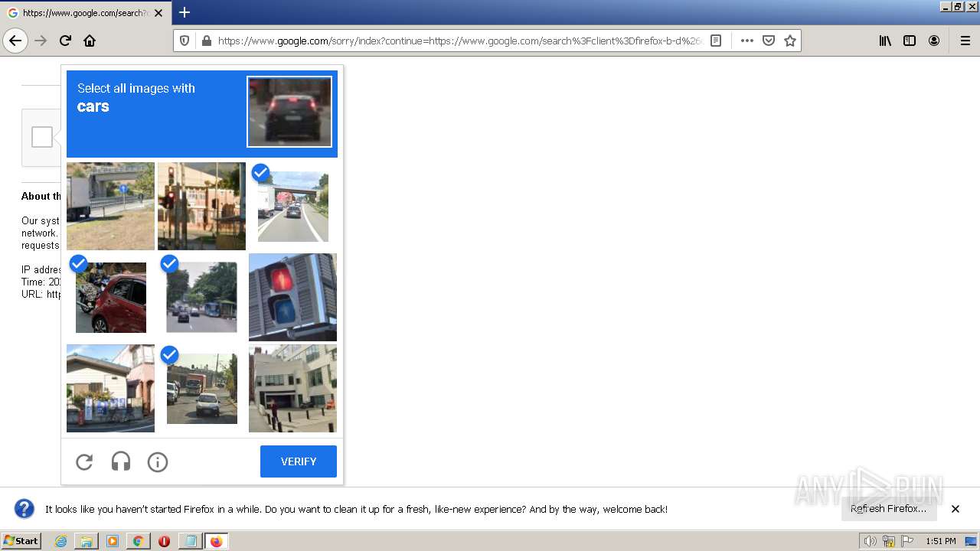Screen dimensions: 980x551
Task: Show site security padlock information
Action: click(x=206, y=41)
